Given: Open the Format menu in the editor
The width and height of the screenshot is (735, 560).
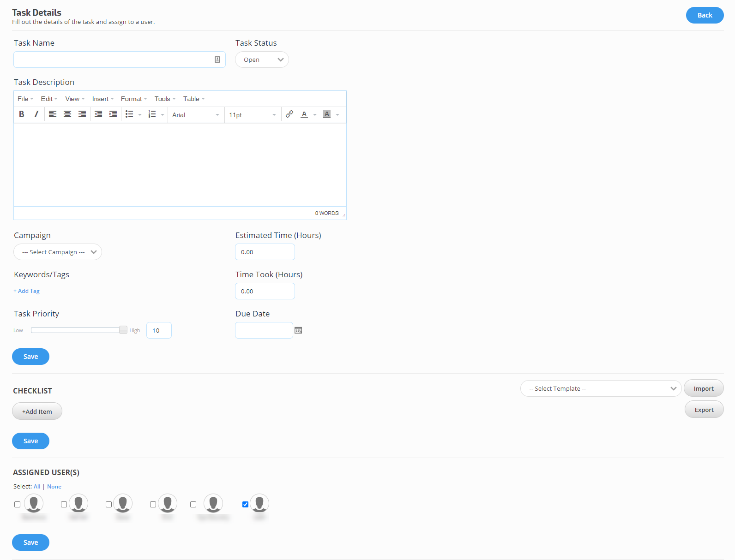Looking at the screenshot, I should 134,99.
